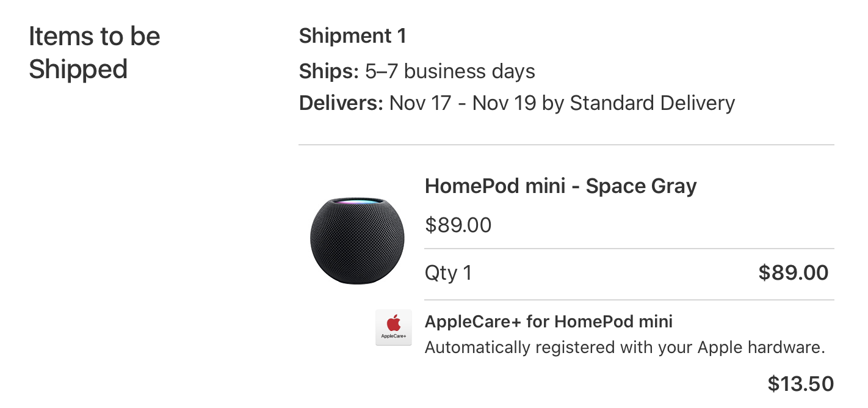The height and width of the screenshot is (408, 868).
Task: Click the Automatically registered with your Apple hardware text
Action: 624,348
